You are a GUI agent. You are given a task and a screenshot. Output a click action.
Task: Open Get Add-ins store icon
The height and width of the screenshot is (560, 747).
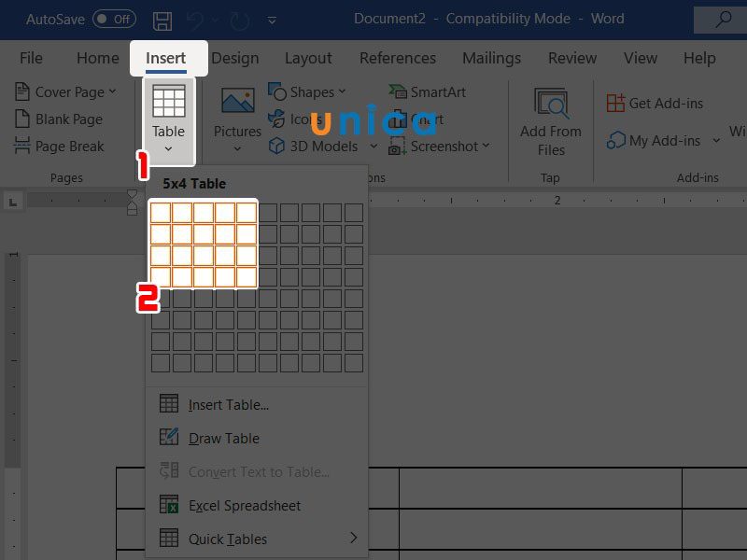point(615,103)
